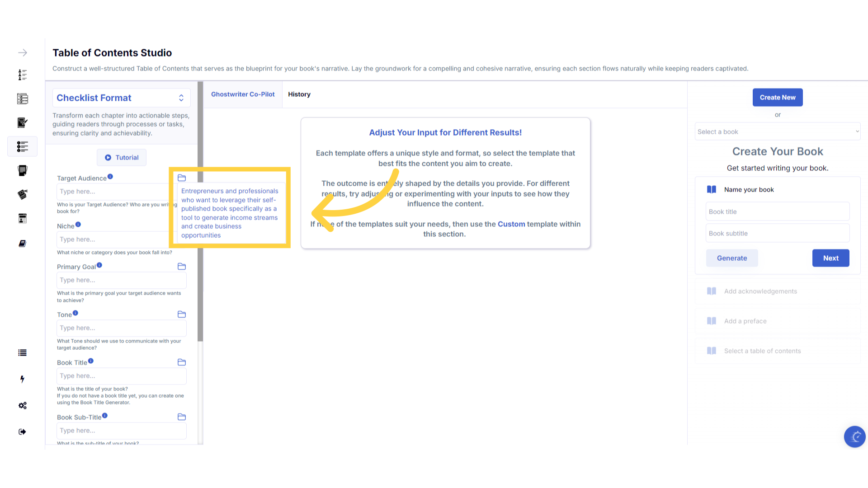Expand the sidebar with the arrow icon
Screen dimensions: 868x488
click(x=23, y=53)
